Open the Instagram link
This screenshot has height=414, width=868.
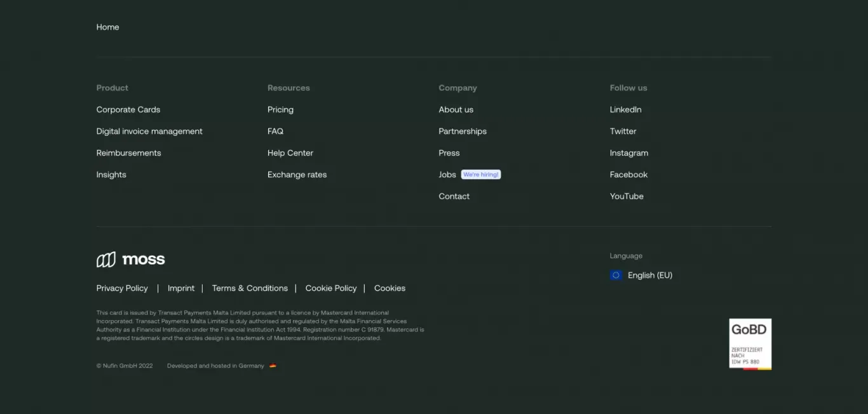point(629,153)
